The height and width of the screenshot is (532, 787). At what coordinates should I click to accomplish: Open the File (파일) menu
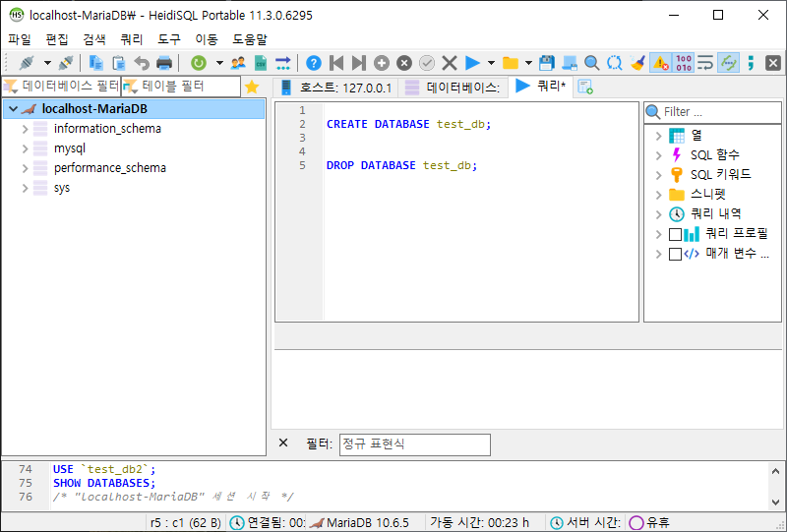(20, 39)
